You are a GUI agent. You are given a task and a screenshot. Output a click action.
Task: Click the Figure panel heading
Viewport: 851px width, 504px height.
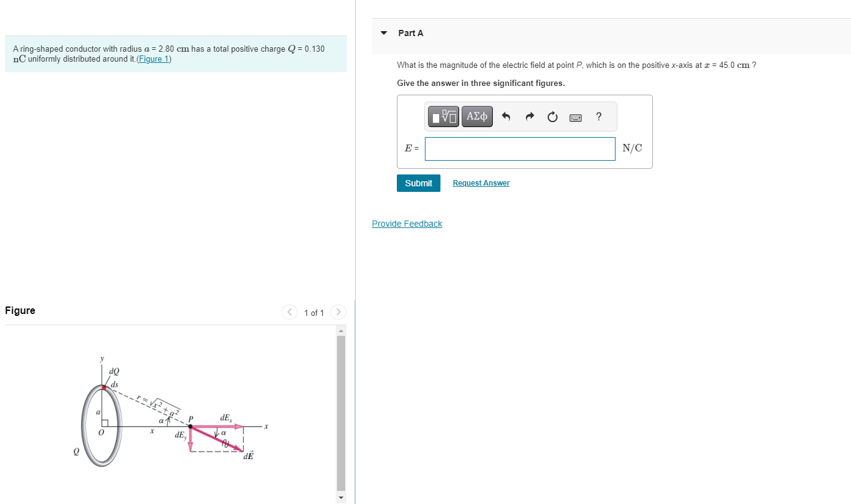coord(19,310)
